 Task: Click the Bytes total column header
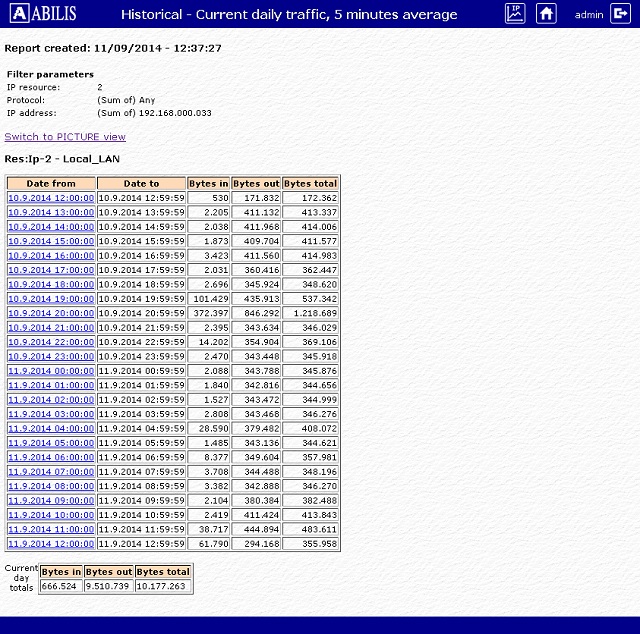310,184
